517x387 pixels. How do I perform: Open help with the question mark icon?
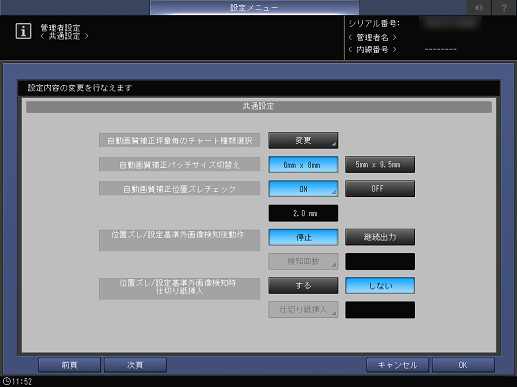pos(504,7)
